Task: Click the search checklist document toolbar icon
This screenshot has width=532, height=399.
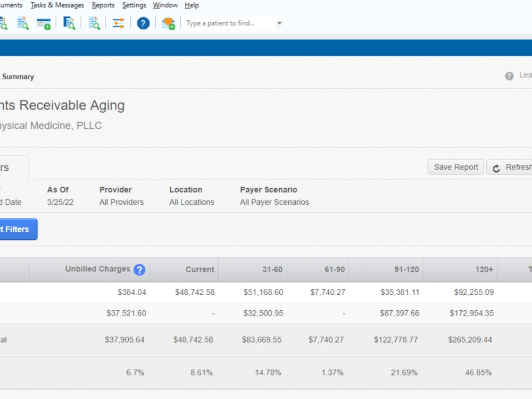Action: point(94,23)
